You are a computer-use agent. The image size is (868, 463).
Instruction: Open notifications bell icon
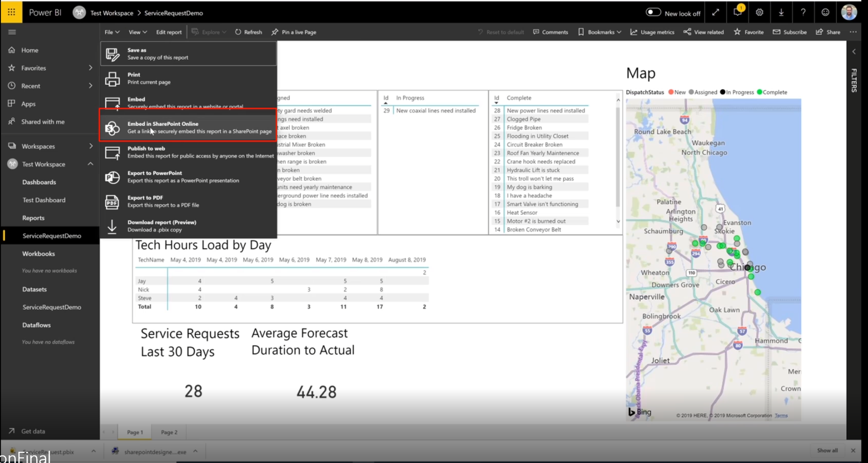click(737, 12)
